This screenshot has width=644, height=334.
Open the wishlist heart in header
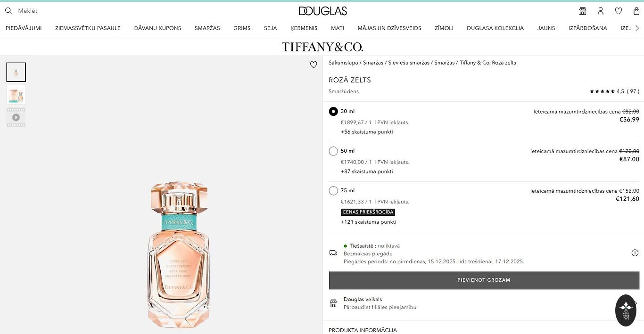click(x=619, y=11)
